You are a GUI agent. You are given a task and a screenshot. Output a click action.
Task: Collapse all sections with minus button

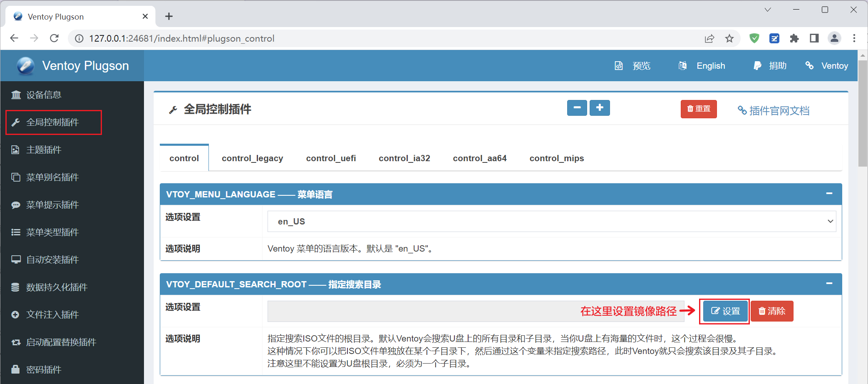point(577,108)
